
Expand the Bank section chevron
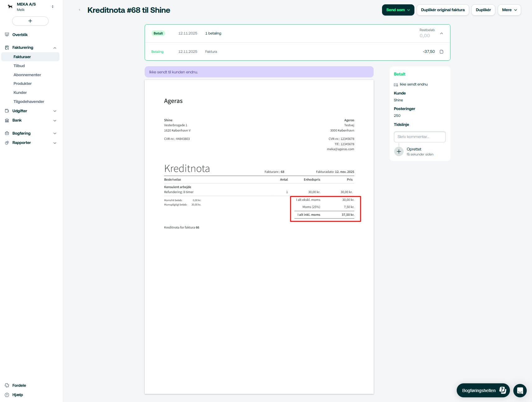55,121
